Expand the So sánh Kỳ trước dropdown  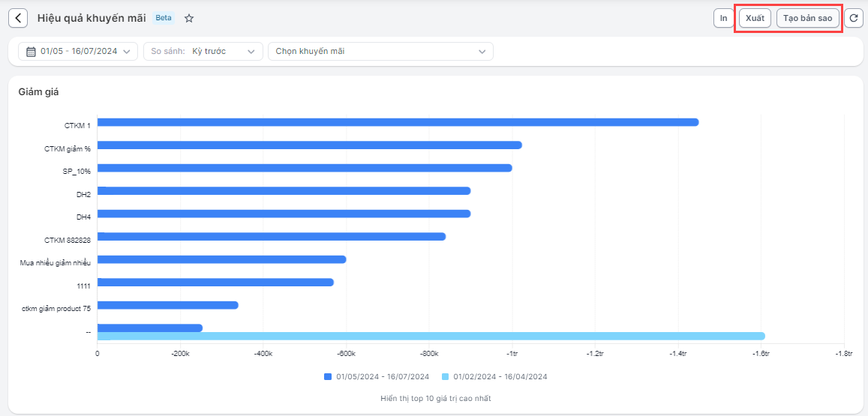click(203, 52)
